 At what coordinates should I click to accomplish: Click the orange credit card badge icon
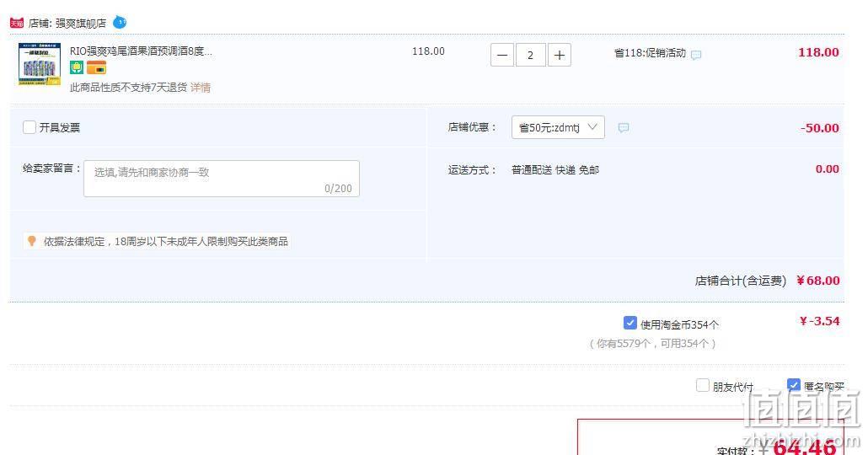(96, 67)
